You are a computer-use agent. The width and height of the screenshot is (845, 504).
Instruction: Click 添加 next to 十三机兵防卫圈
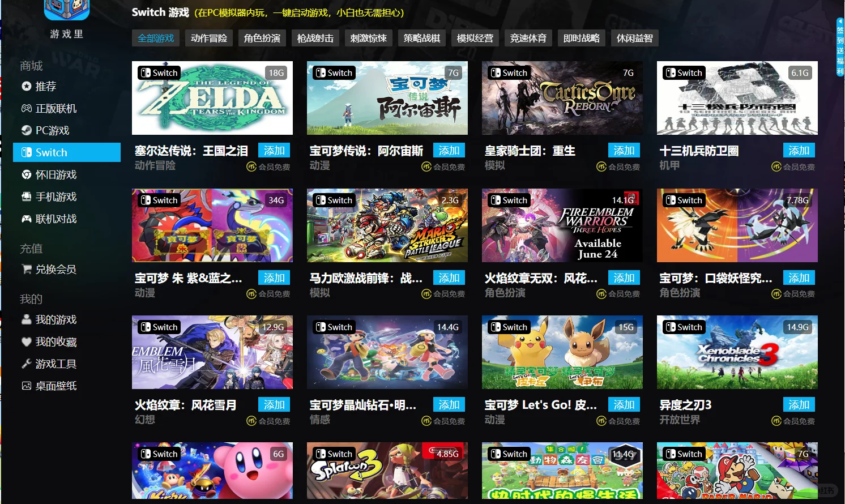point(799,150)
